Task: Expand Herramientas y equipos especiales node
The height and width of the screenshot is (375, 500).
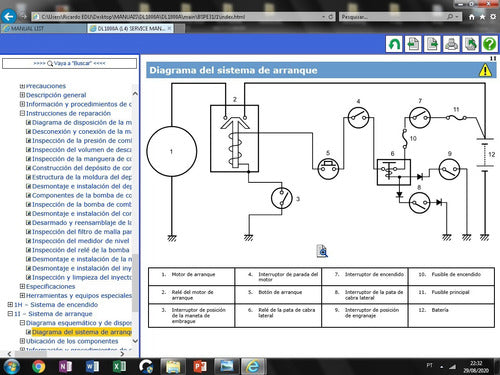Action: click(22, 295)
